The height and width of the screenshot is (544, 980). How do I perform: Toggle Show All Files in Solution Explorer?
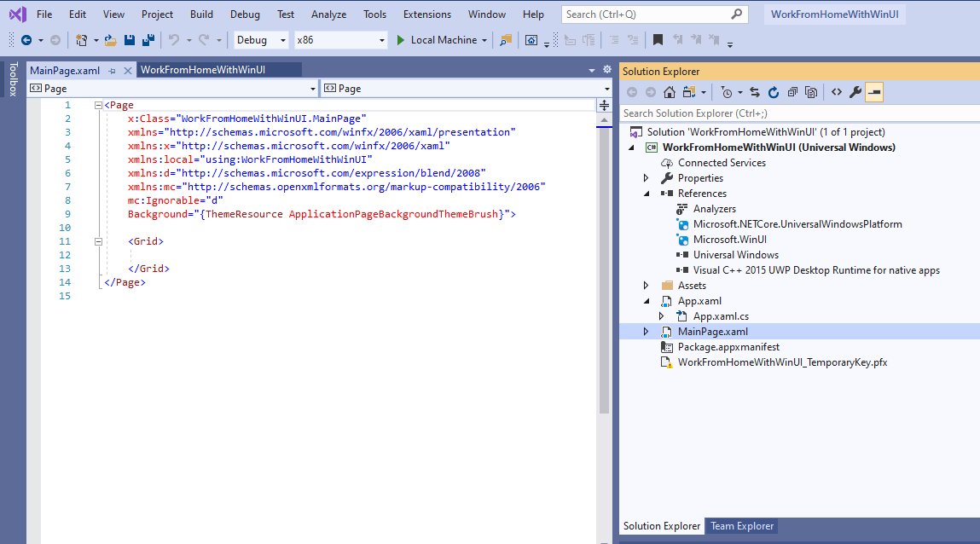[811, 92]
